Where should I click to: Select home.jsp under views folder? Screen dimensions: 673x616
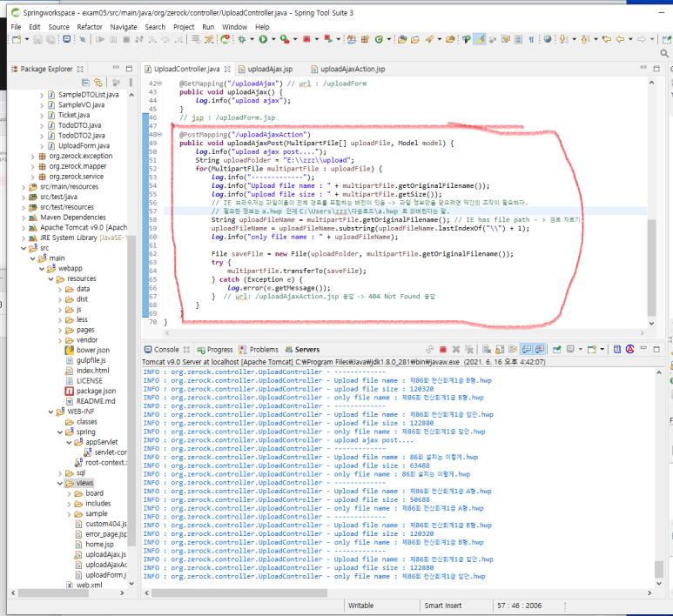(x=99, y=545)
